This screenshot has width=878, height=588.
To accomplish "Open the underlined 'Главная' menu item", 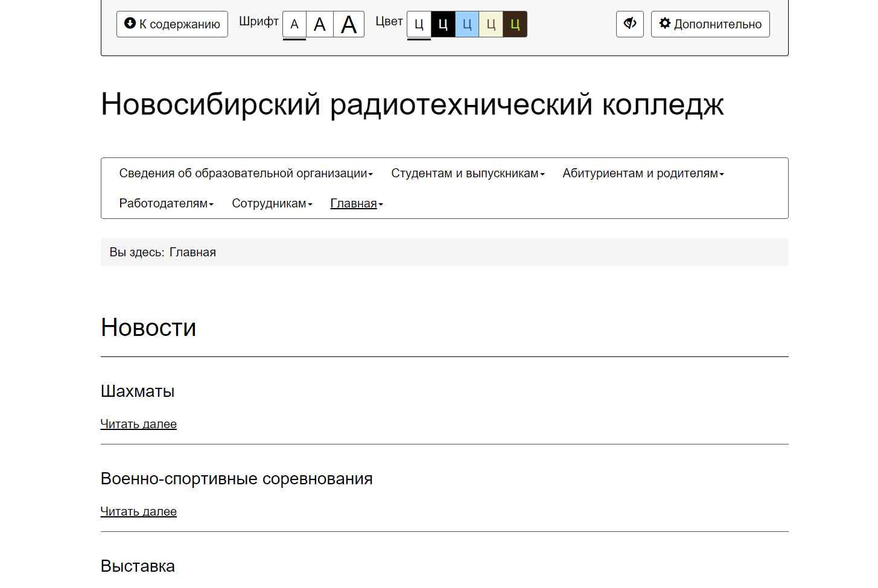I will [357, 203].
